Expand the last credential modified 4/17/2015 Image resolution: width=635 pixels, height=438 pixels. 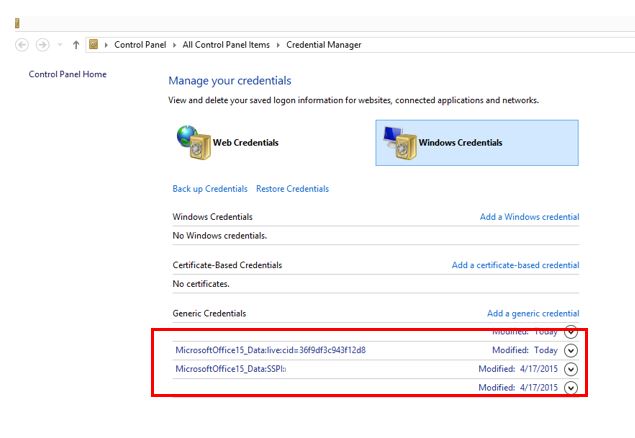click(571, 387)
